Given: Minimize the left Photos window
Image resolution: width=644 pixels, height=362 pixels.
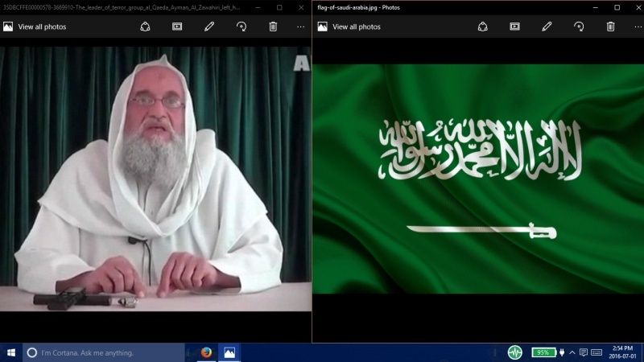Looking at the screenshot, I should (x=258, y=7).
